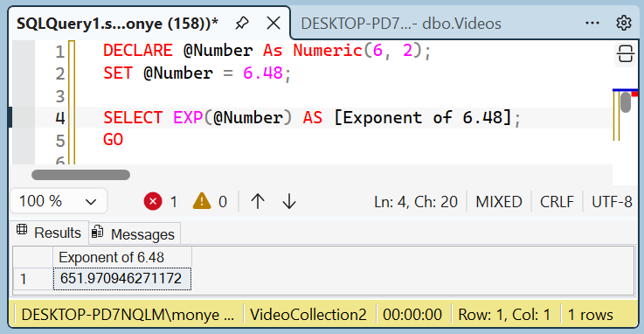Select the Exponent of 6.48 column header
The width and height of the screenshot is (644, 334).
click(122, 258)
